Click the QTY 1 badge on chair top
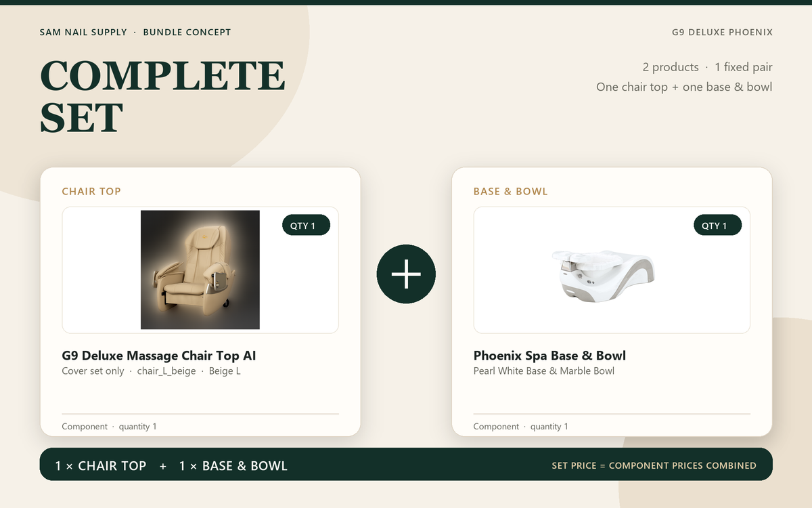 click(306, 226)
